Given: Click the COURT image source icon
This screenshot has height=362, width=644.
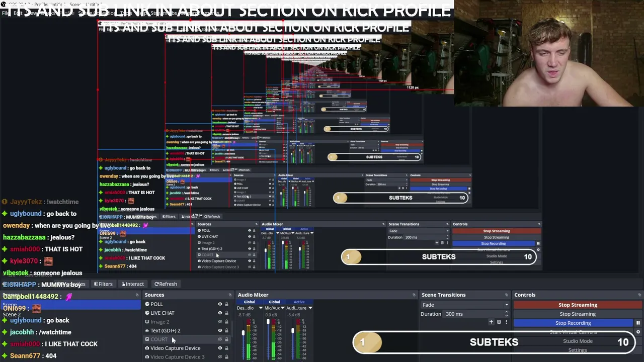Looking at the screenshot, I should [x=147, y=339].
